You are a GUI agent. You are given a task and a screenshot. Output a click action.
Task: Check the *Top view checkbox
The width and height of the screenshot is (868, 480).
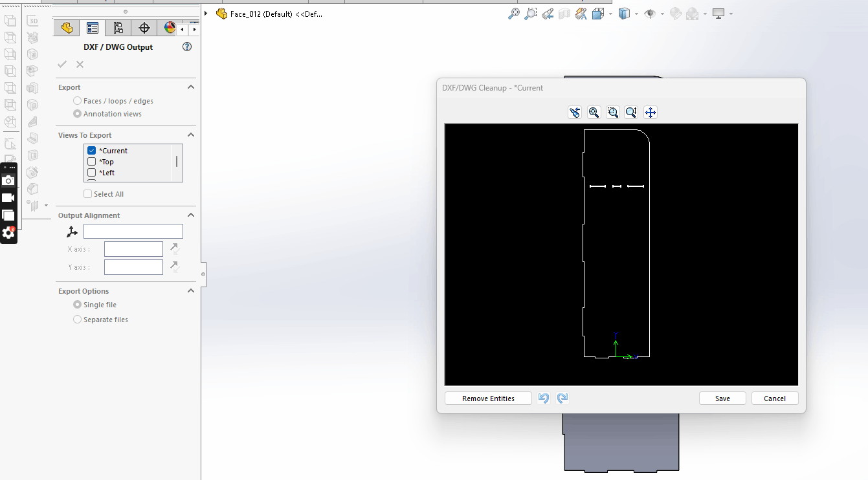(92, 162)
